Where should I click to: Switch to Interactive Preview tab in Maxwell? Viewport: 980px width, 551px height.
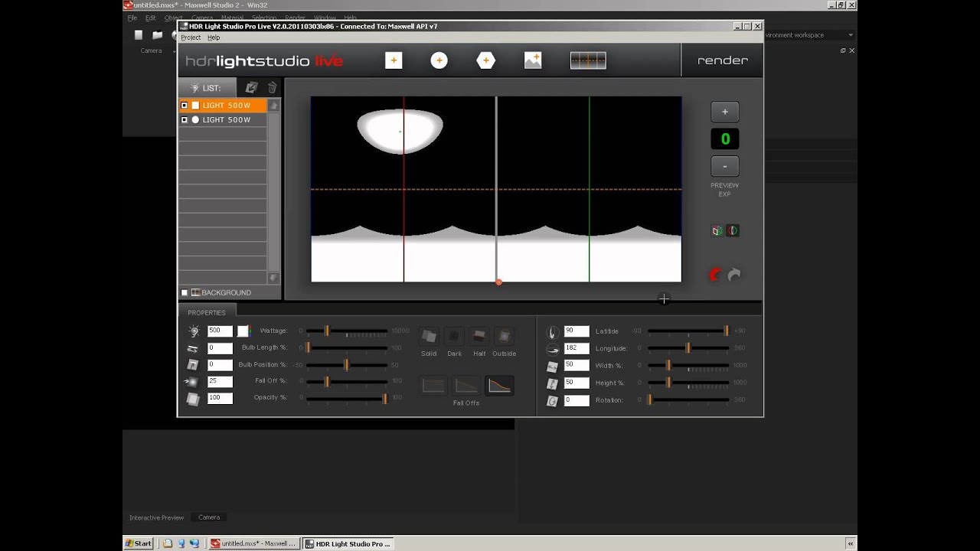[156, 517]
